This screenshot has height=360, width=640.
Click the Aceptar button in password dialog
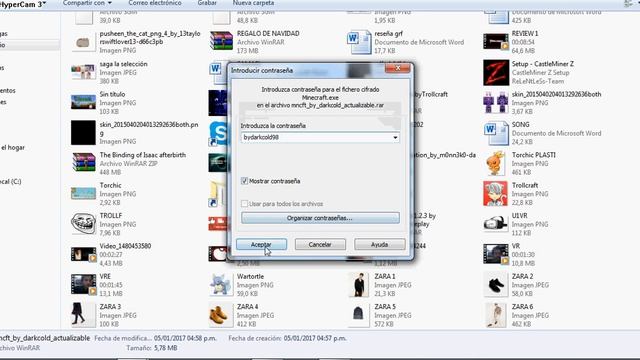pos(261,244)
